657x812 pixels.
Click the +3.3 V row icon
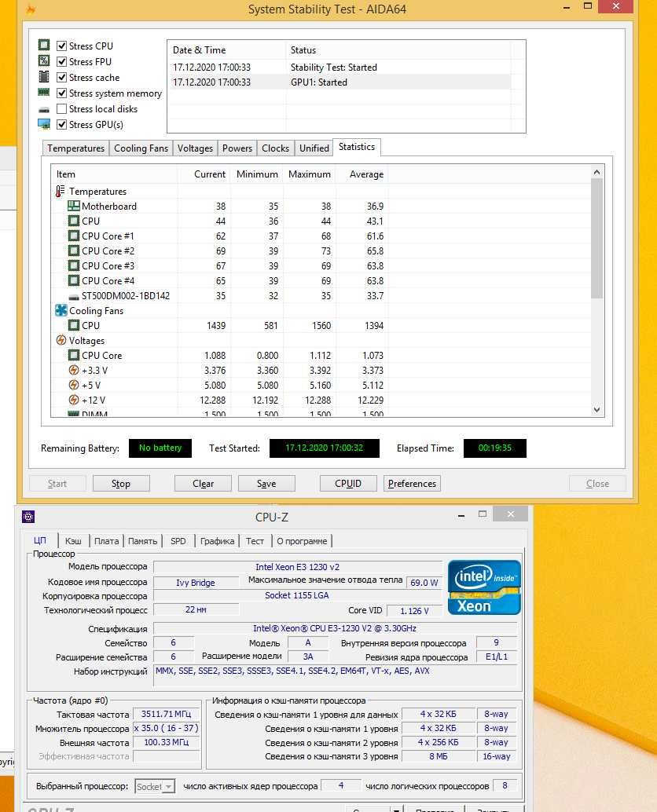point(74,370)
